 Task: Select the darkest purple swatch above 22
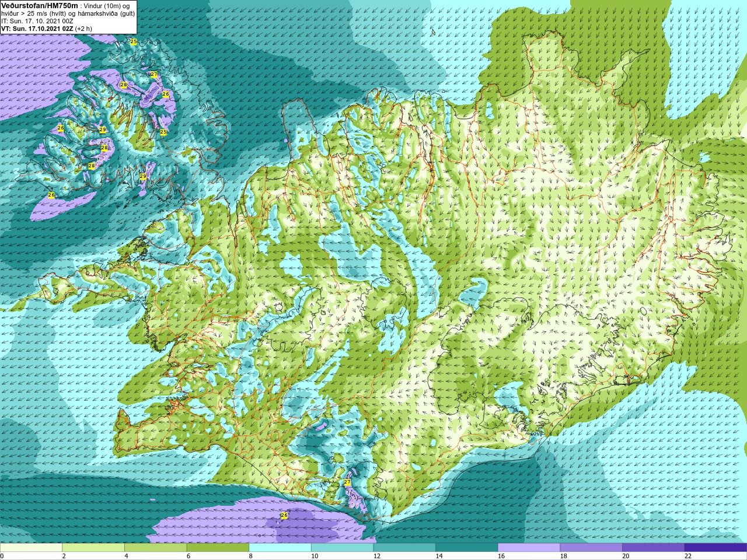[x=715, y=548]
